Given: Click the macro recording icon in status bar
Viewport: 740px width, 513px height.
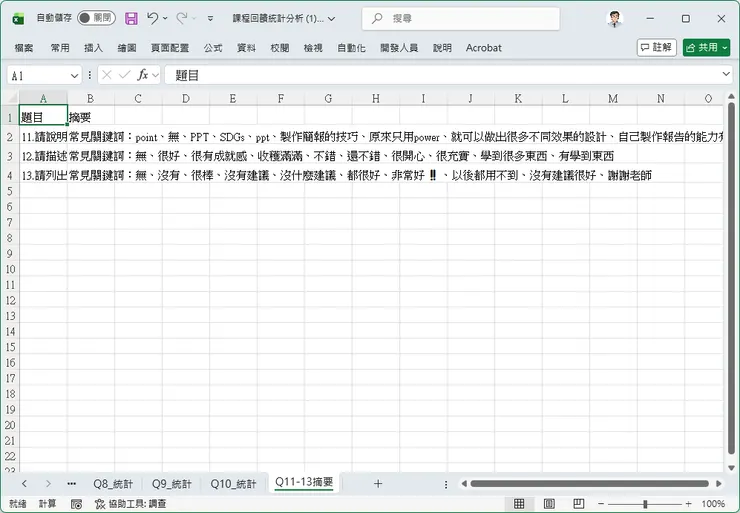Looking at the screenshot, I should pyautogui.click(x=76, y=504).
